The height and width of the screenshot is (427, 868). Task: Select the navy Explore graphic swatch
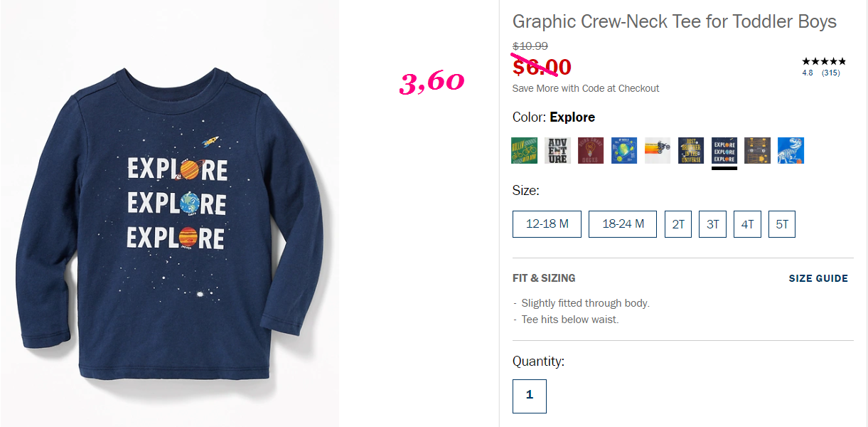click(724, 150)
